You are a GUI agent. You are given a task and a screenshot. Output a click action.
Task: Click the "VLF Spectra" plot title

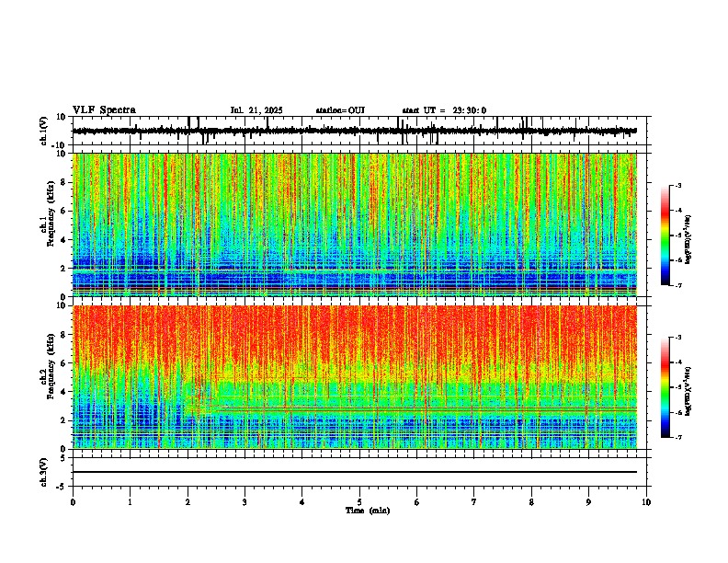point(104,110)
